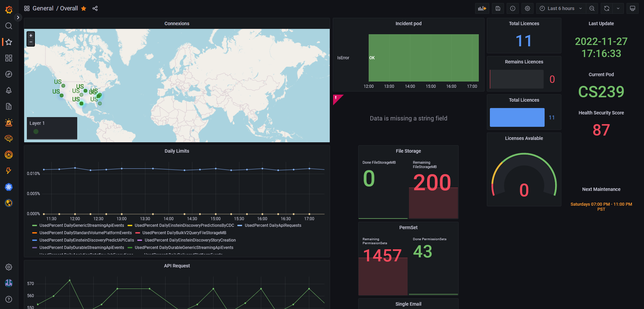Screen dimensions: 644x309
Task: Open the Licenses Avalable panel title
Action: tap(524, 138)
